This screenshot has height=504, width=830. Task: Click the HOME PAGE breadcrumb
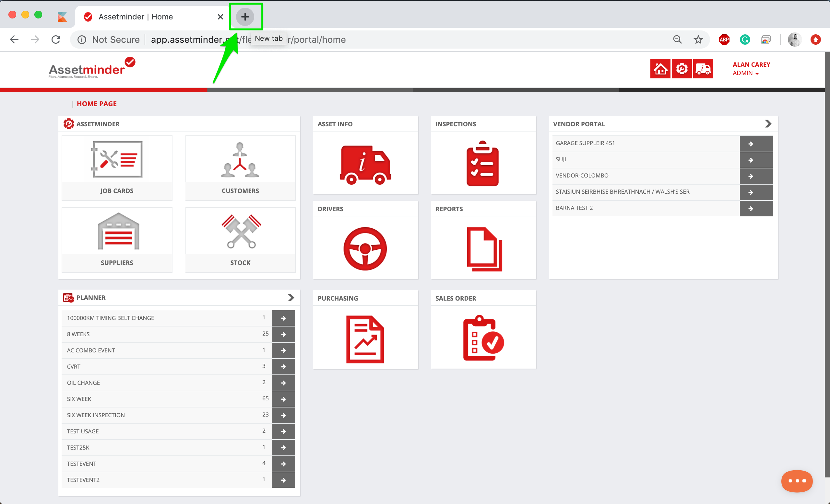pyautogui.click(x=97, y=104)
